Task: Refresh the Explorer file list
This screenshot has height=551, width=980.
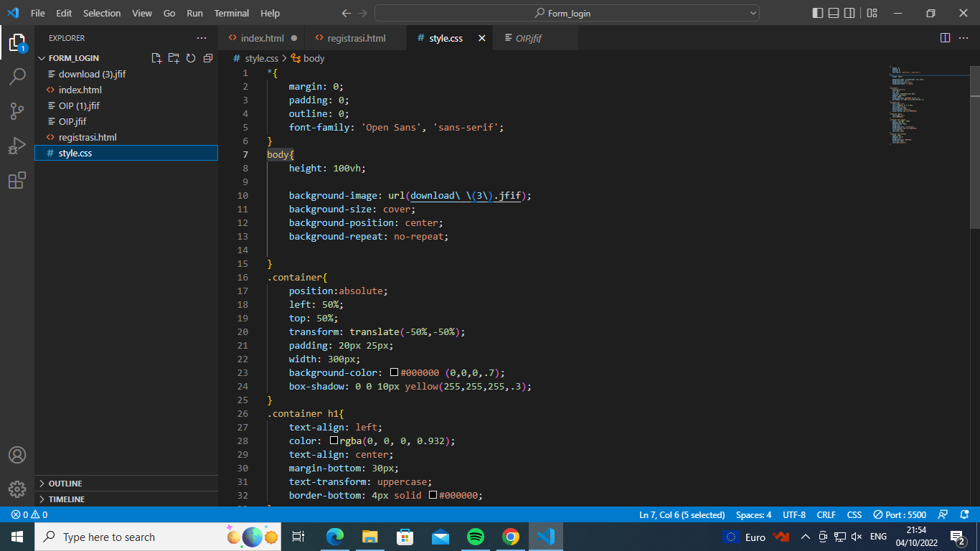Action: [x=191, y=58]
